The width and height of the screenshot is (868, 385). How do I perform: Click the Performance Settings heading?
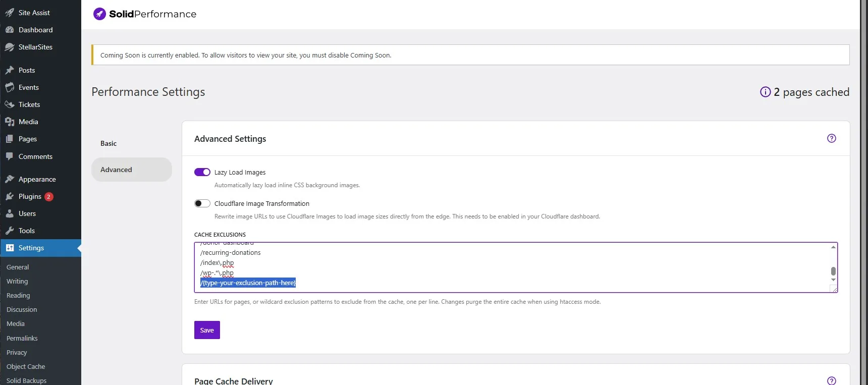(x=148, y=92)
